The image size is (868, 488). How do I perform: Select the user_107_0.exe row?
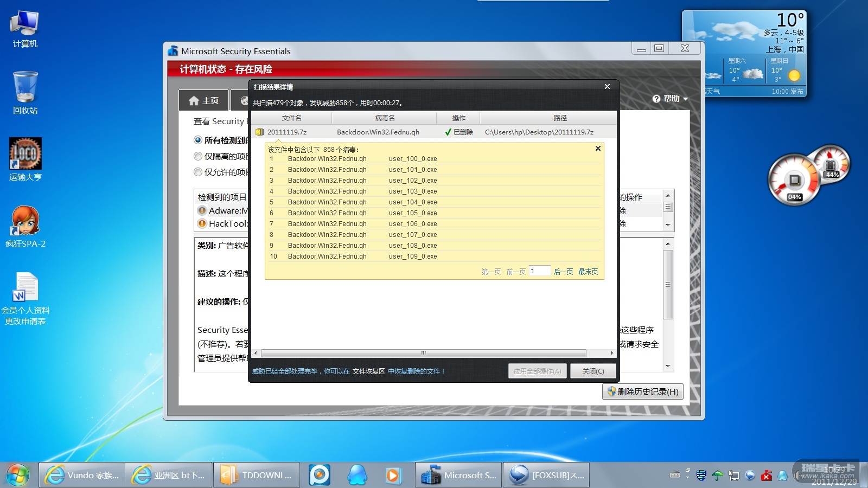(x=435, y=235)
